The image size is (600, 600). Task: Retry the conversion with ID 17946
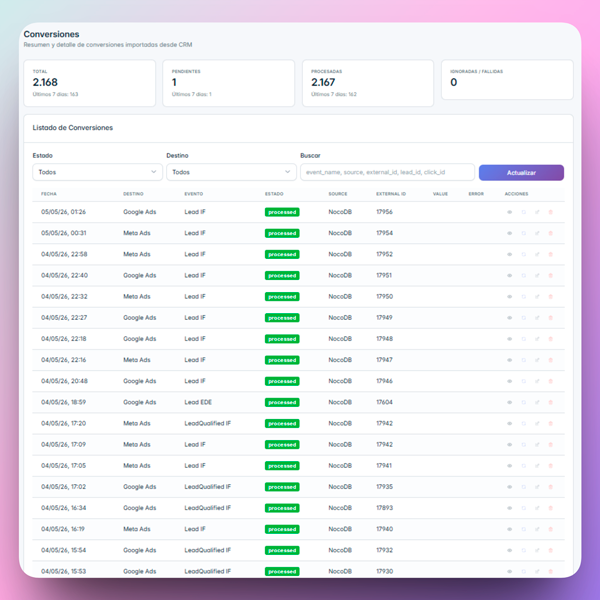[523, 381]
